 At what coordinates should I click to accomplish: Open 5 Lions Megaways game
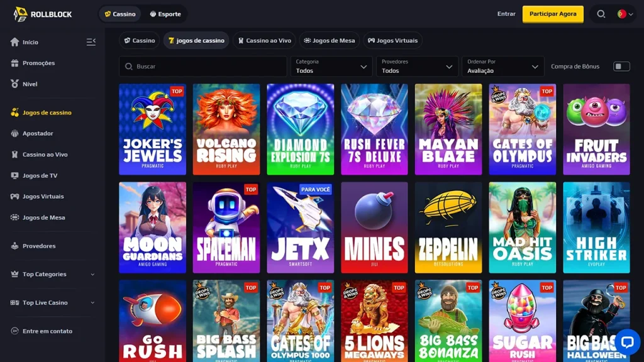(374, 321)
